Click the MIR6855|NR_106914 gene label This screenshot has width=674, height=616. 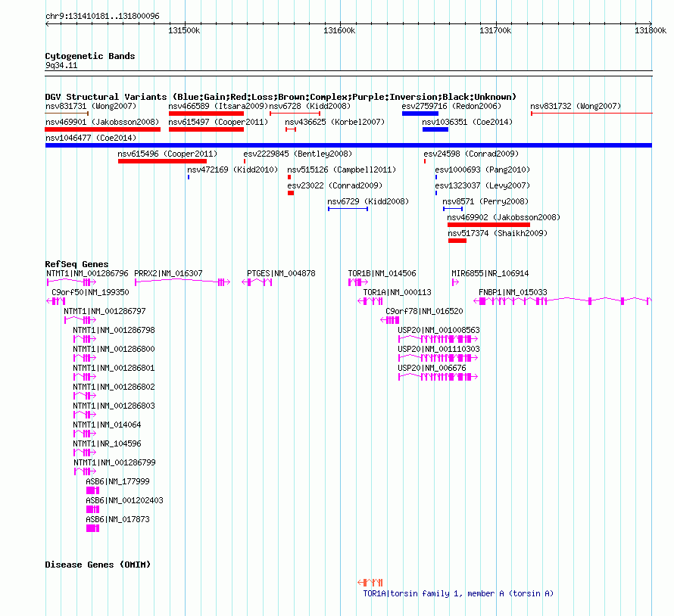pos(490,273)
